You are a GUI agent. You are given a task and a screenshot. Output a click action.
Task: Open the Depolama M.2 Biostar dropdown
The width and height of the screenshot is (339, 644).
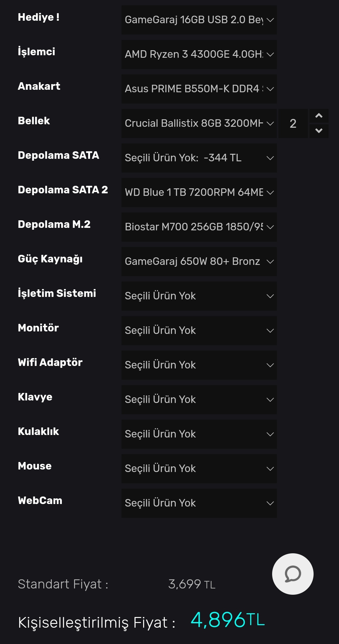199,227
